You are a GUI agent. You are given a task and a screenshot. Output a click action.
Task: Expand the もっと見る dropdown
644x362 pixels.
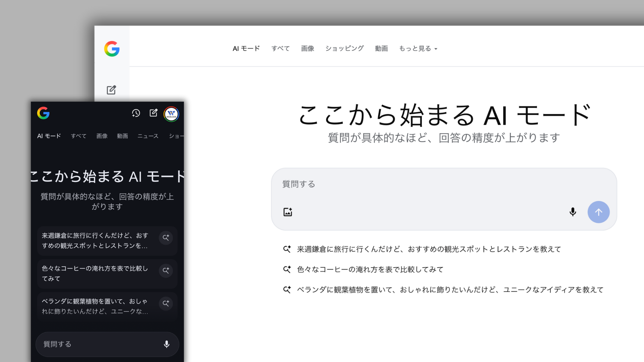(418, 49)
